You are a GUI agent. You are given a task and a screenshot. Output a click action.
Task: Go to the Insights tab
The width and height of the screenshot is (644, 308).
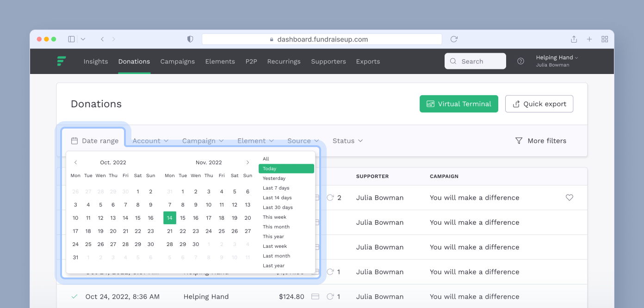(96, 61)
